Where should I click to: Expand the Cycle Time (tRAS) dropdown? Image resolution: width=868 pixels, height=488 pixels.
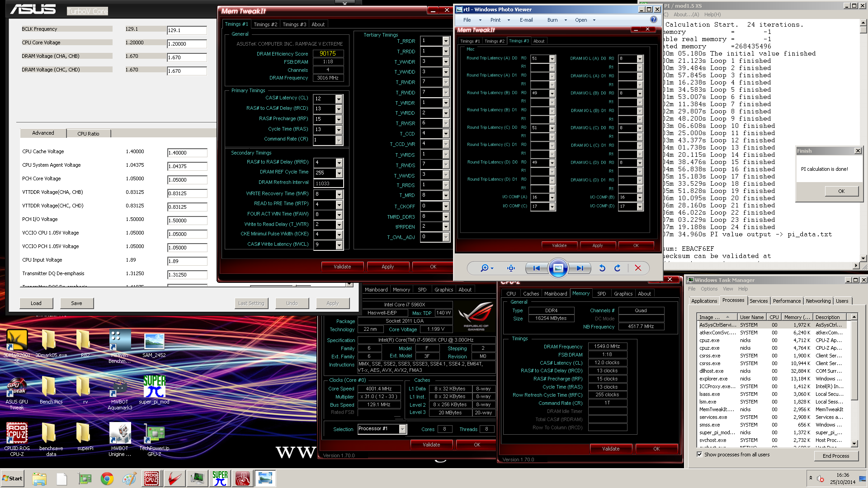[339, 130]
